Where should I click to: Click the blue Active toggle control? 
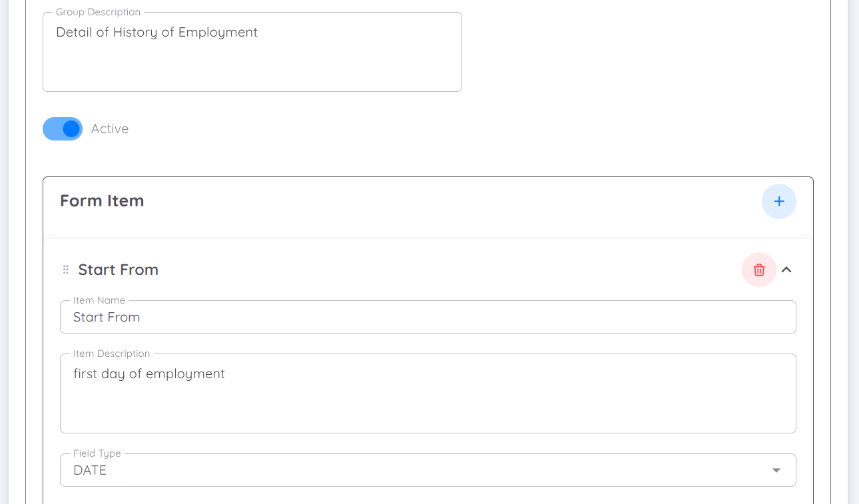tap(62, 128)
